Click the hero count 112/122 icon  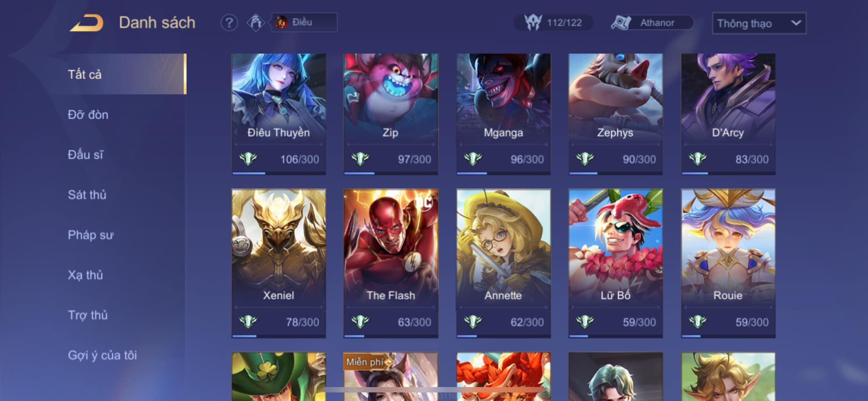[x=533, y=22]
